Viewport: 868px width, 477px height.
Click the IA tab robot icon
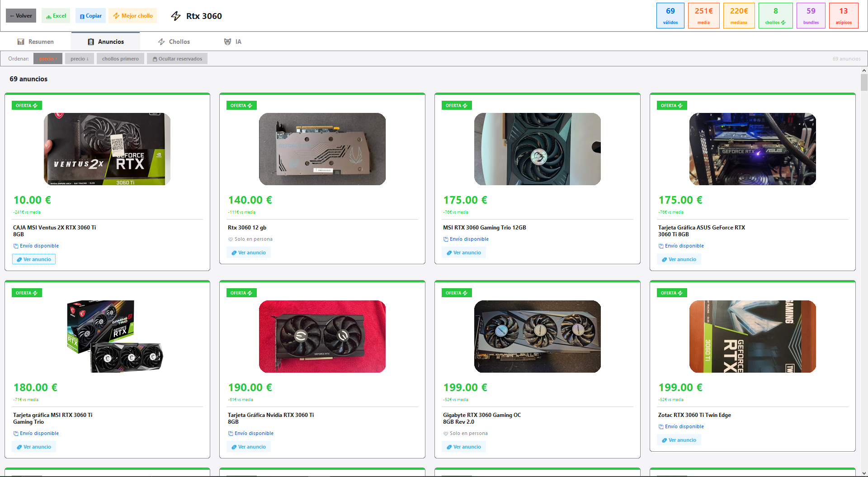[x=227, y=42]
